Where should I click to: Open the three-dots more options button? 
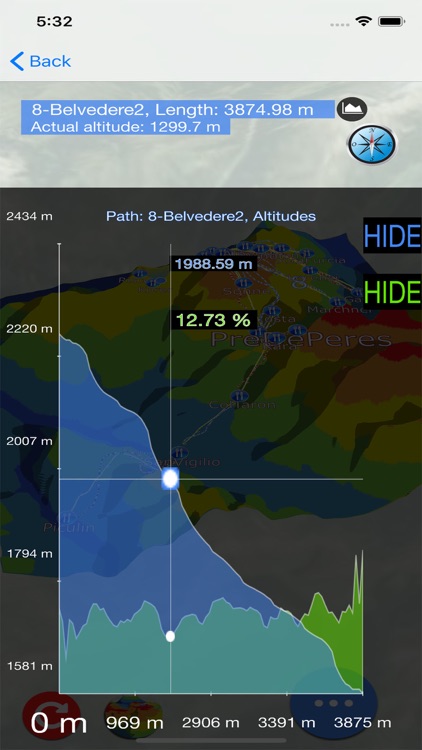tap(333, 703)
